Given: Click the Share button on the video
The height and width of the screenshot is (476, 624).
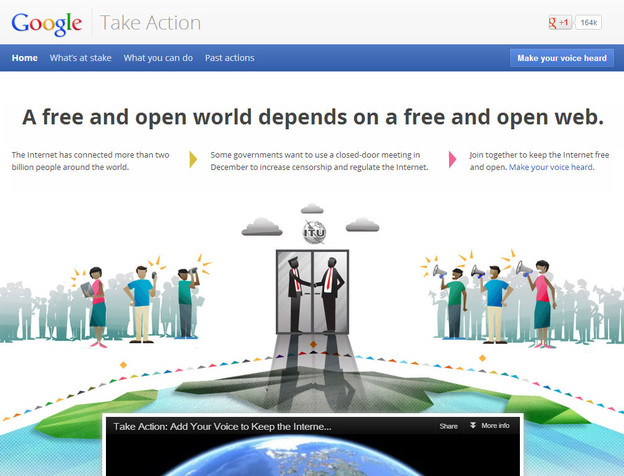Looking at the screenshot, I should click(x=448, y=426).
